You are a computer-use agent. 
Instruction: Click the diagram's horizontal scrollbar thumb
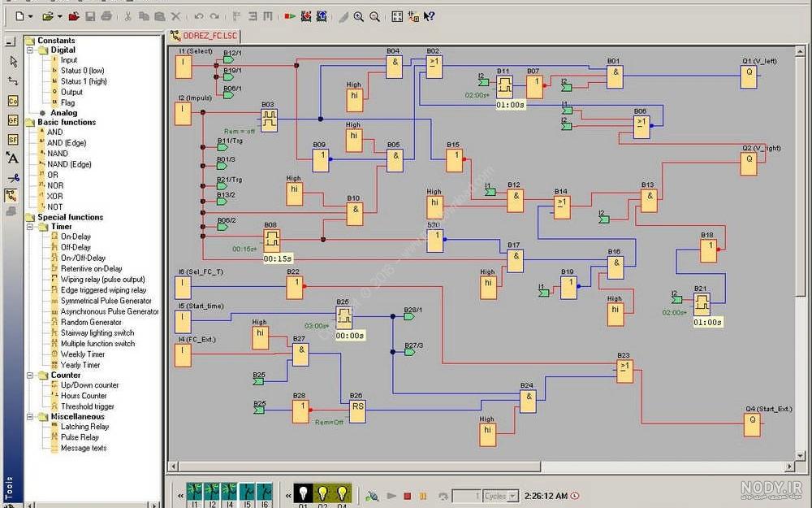point(360,467)
